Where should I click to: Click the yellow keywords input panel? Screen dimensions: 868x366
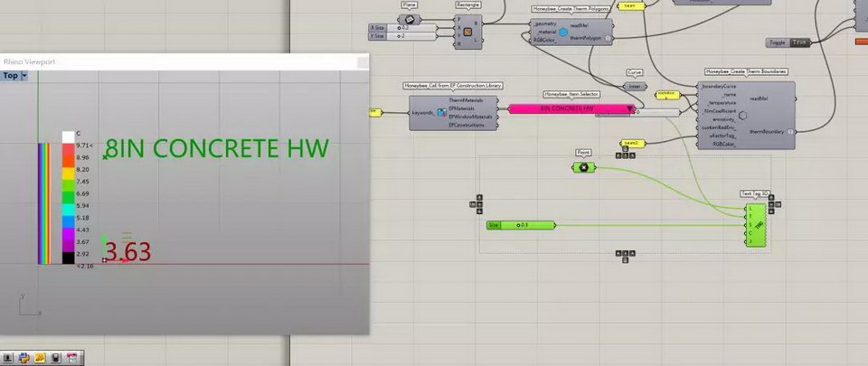pyautogui.click(x=373, y=113)
